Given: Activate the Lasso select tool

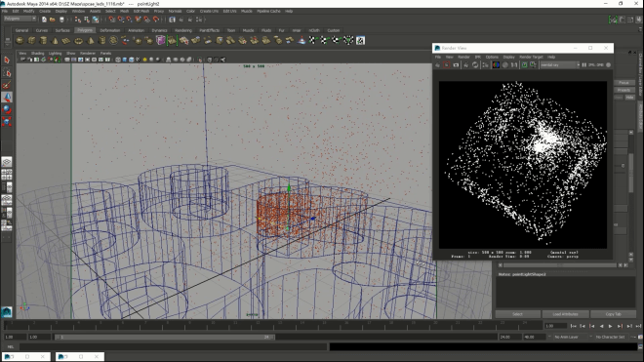Looking at the screenshot, I should point(7,73).
